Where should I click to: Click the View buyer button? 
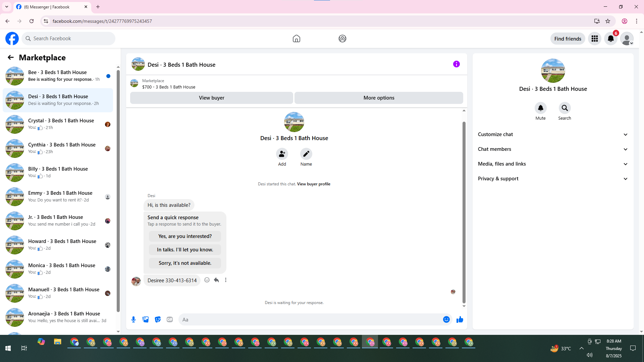coord(211,98)
